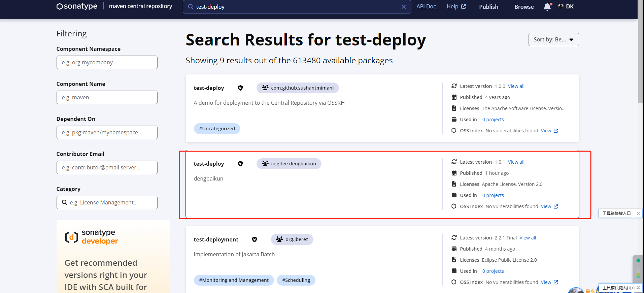Select the #Scheduling tag
644x293 pixels.
click(x=296, y=280)
